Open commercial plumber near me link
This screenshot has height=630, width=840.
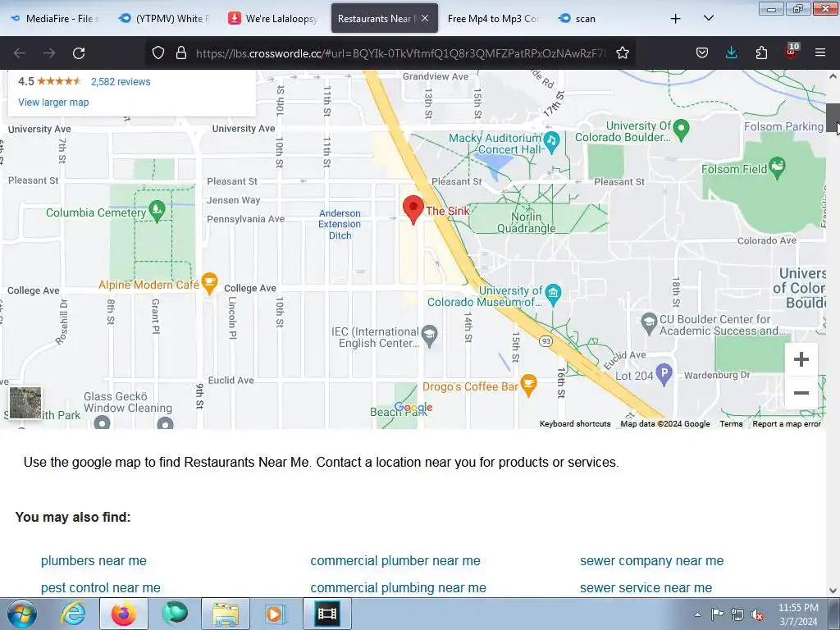395,561
